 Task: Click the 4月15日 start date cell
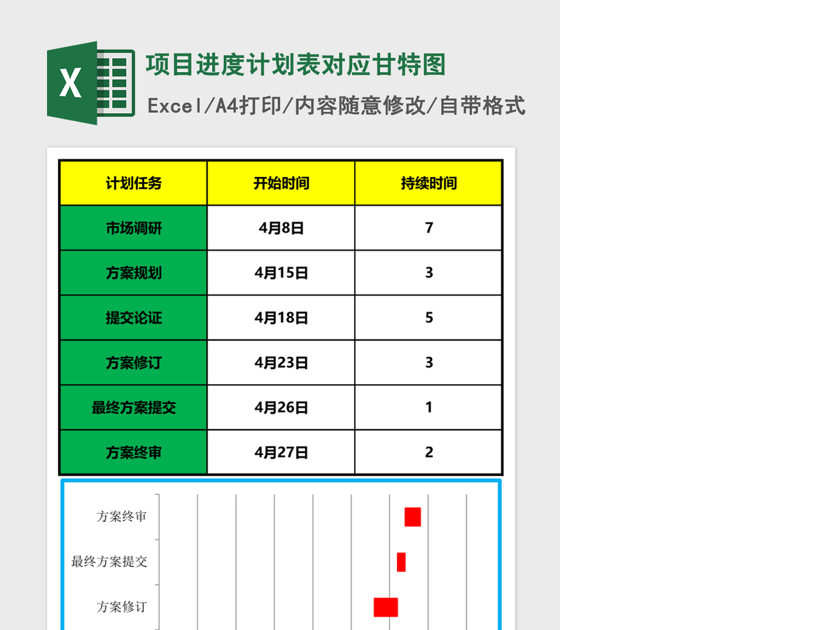[281, 273]
